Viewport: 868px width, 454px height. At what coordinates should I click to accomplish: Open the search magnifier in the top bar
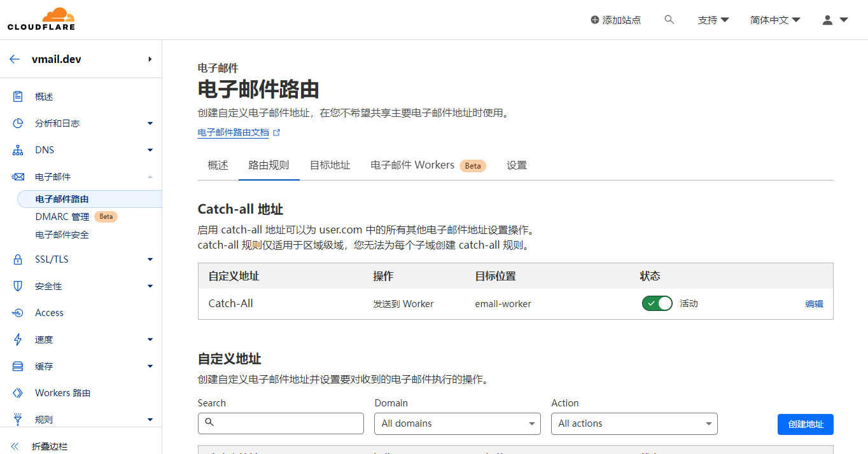(x=669, y=20)
